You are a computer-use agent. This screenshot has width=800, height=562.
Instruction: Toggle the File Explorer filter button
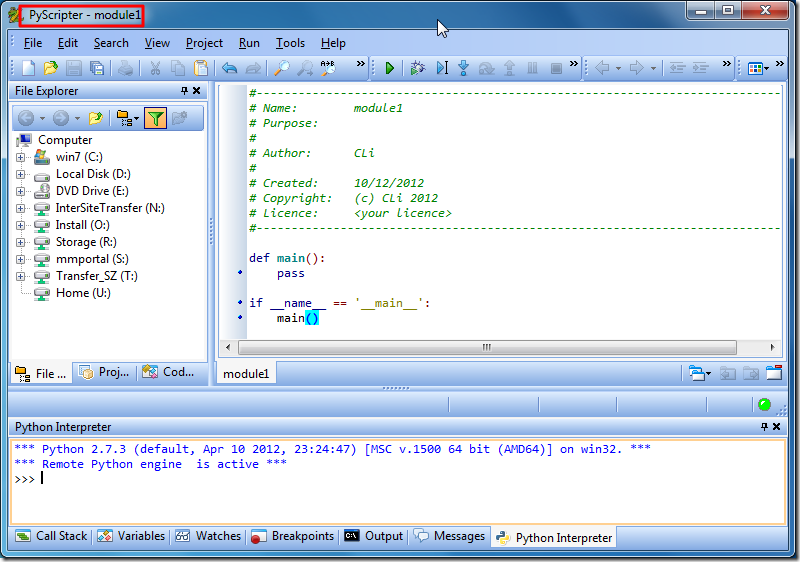coord(155,118)
